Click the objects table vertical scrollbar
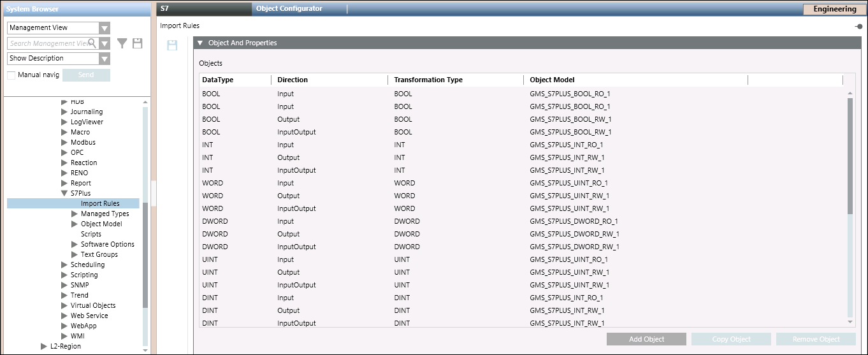Image resolution: width=868 pixels, height=355 pixels. 850,156
